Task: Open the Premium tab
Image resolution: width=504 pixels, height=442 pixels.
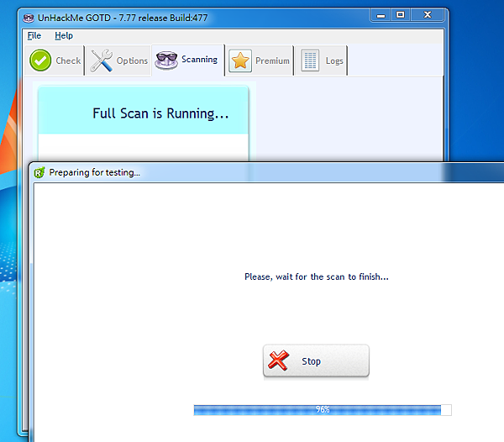Action: pyautogui.click(x=260, y=61)
